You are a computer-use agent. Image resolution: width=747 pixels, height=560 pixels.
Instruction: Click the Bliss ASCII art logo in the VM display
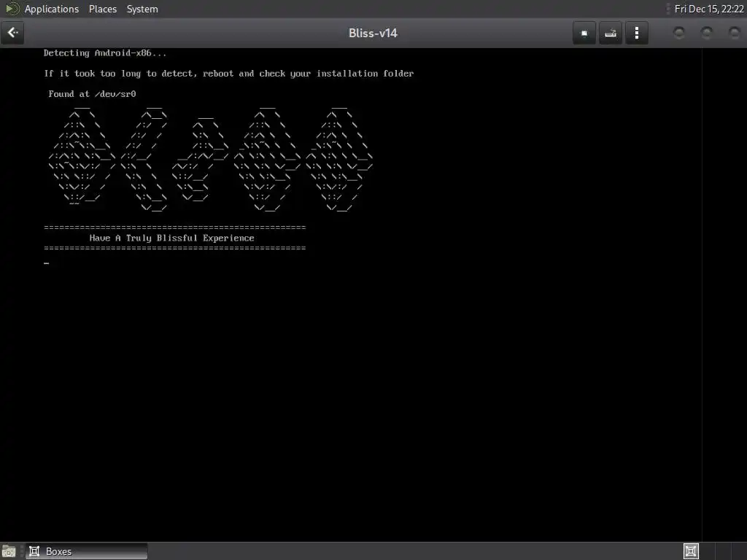tap(211, 158)
